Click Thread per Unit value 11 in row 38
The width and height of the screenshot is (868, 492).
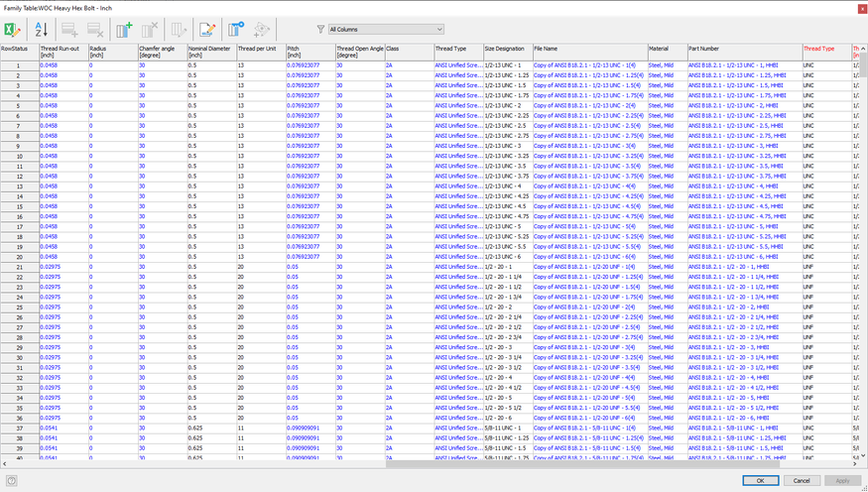coord(261,437)
